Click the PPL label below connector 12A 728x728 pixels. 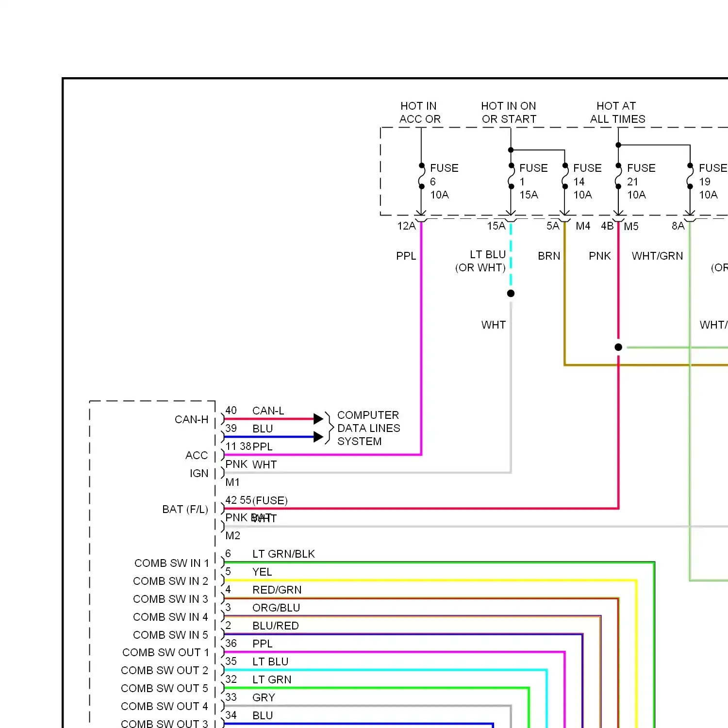click(406, 256)
